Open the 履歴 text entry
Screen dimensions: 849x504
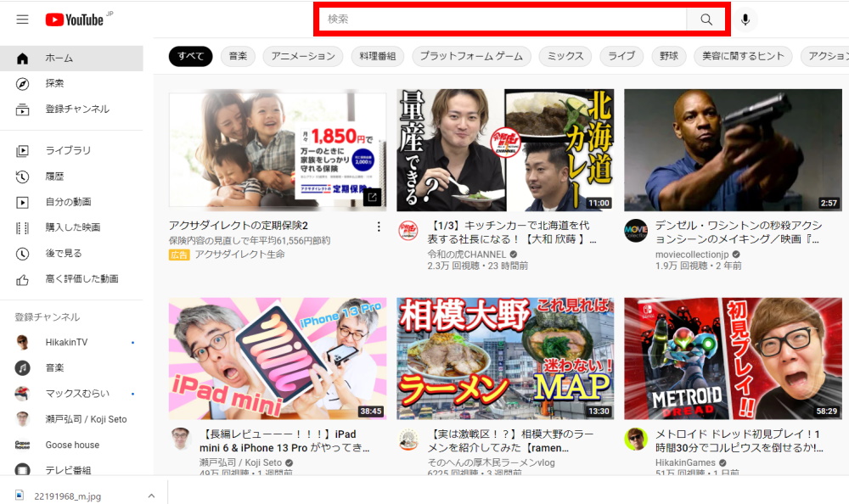coord(54,176)
